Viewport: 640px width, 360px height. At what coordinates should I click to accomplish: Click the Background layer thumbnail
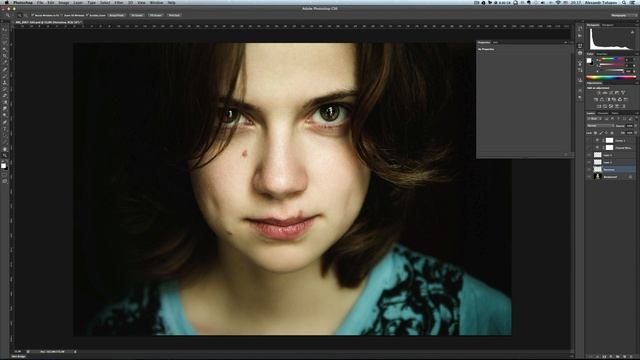(598, 177)
